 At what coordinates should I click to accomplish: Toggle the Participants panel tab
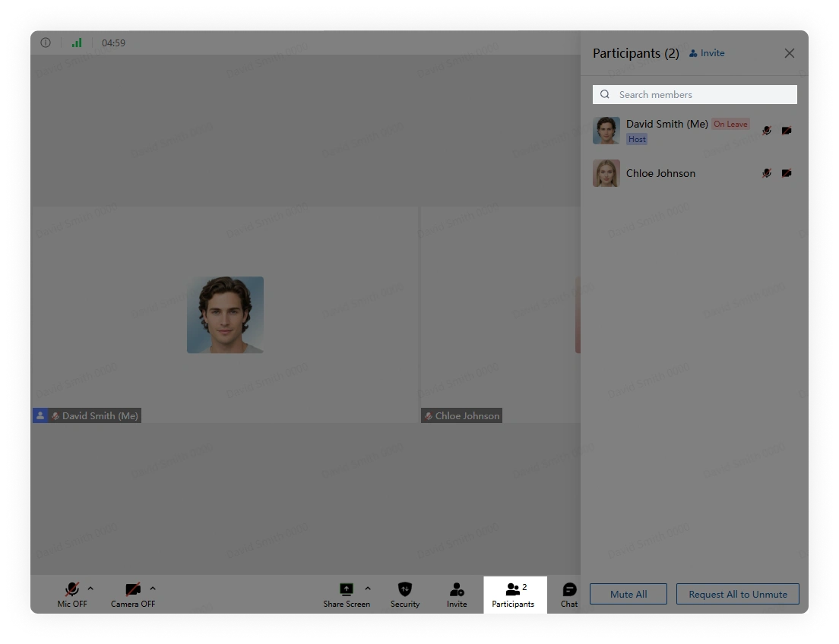[515, 595]
